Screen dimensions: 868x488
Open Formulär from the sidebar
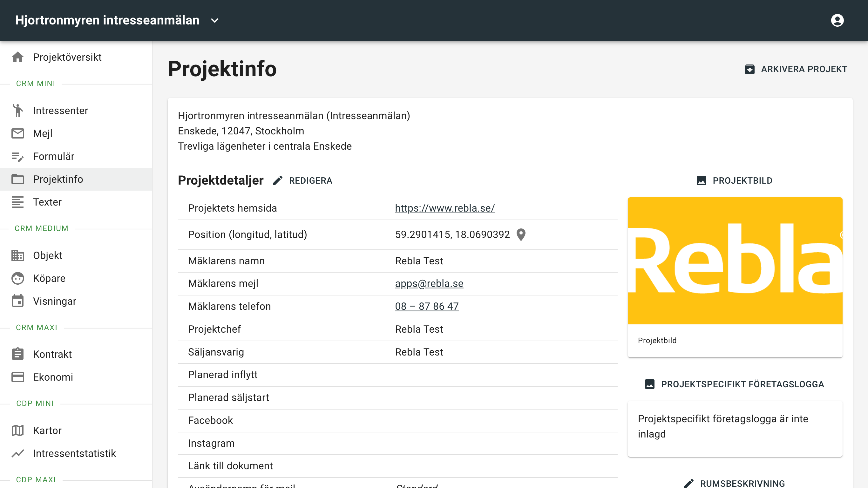click(54, 156)
